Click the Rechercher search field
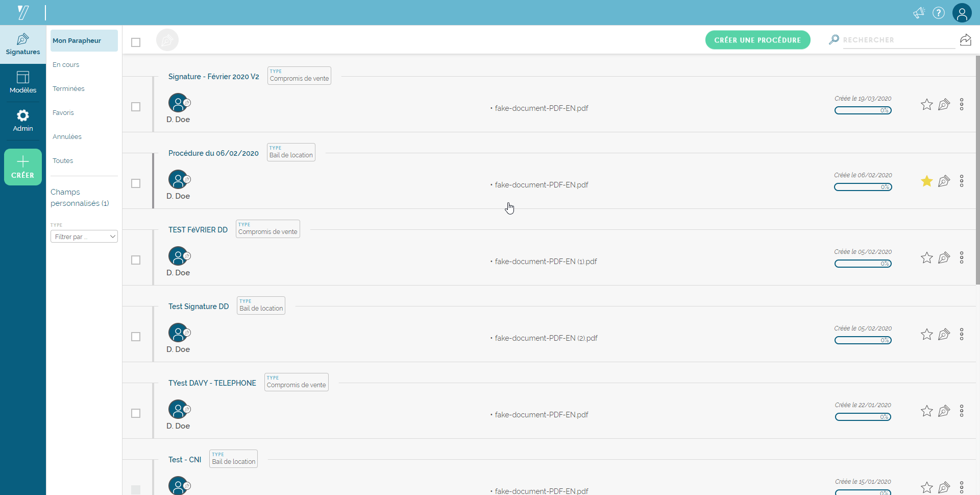Image resolution: width=980 pixels, height=495 pixels. coord(898,40)
